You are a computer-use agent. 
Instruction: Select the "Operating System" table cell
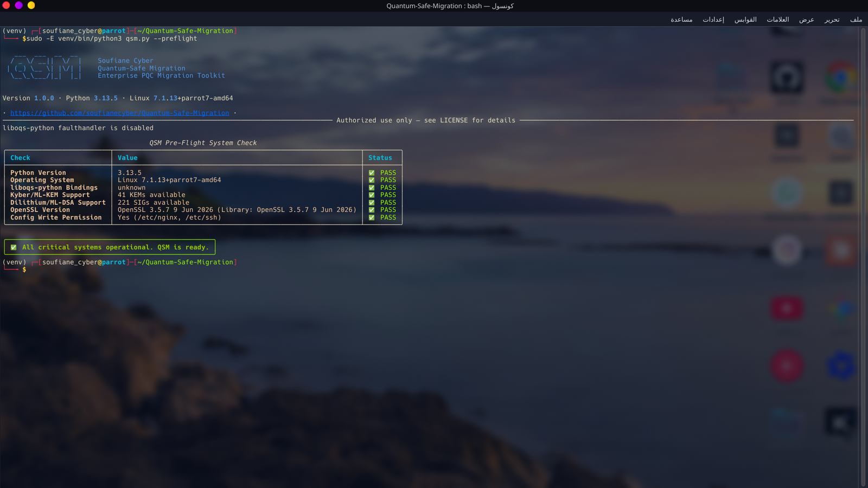(42, 180)
